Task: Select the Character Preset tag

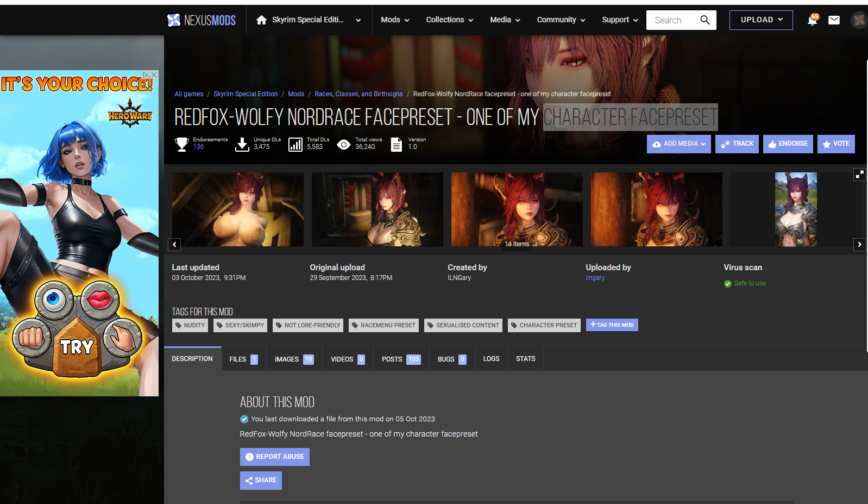Action: (x=544, y=325)
